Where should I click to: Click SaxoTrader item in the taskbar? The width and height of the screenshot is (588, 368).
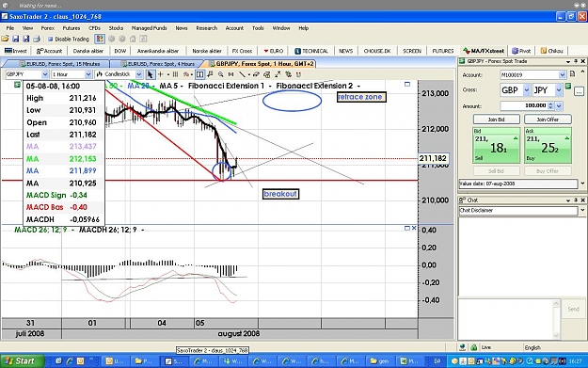click(x=174, y=360)
